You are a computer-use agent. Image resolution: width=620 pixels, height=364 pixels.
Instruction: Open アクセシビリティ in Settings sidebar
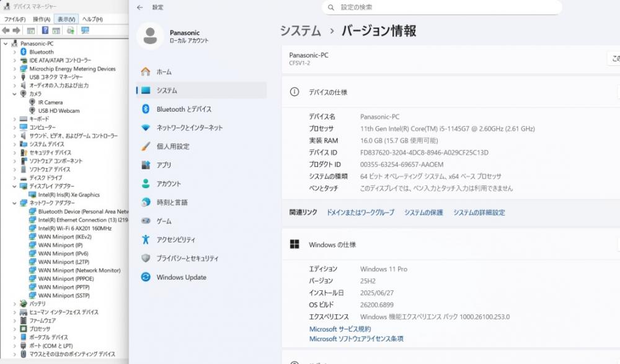pos(201,239)
